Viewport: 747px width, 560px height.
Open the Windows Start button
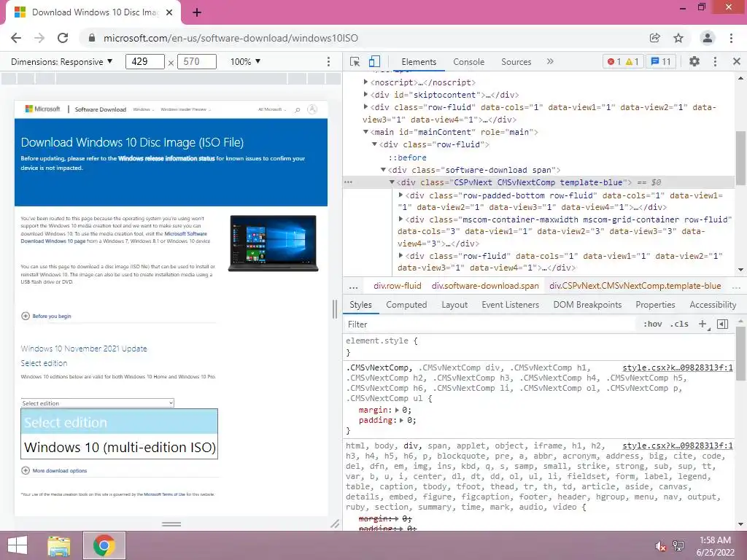18,545
